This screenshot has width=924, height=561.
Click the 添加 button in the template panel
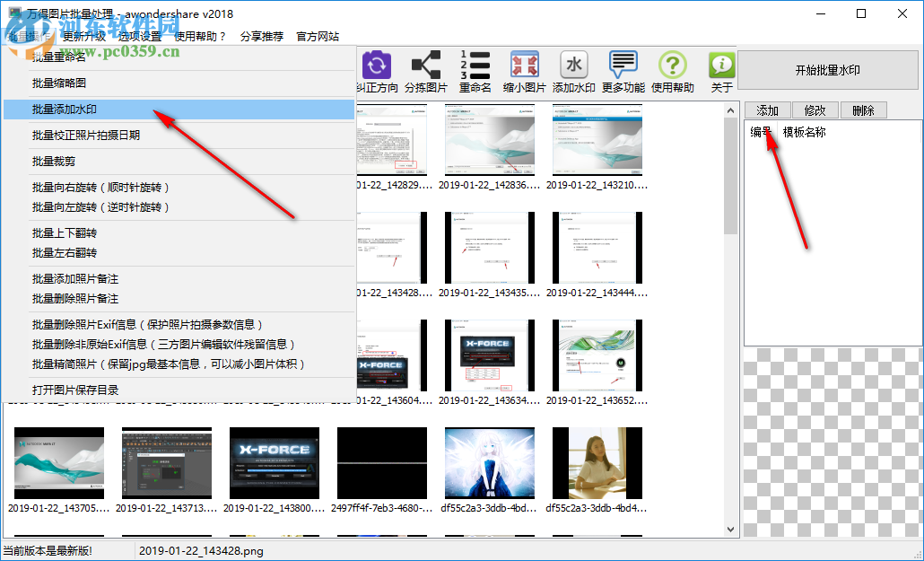click(767, 110)
